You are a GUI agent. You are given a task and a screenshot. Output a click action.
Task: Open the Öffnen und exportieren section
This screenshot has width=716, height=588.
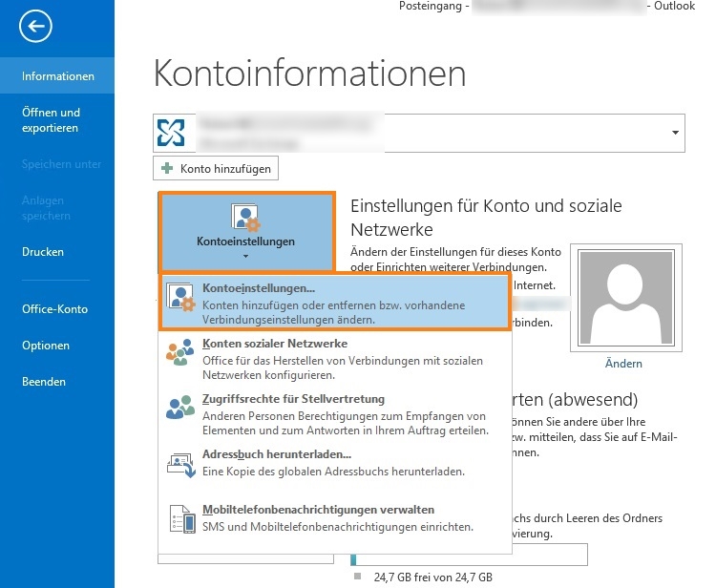(x=51, y=120)
